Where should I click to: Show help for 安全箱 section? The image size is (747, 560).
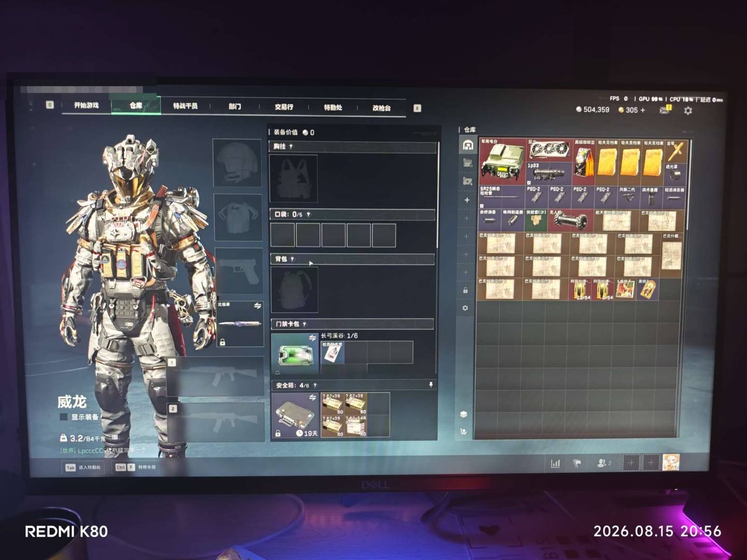(x=315, y=385)
